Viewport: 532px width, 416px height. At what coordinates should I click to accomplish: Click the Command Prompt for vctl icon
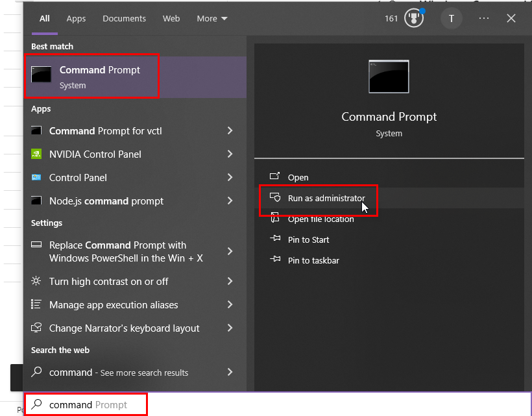point(36,130)
